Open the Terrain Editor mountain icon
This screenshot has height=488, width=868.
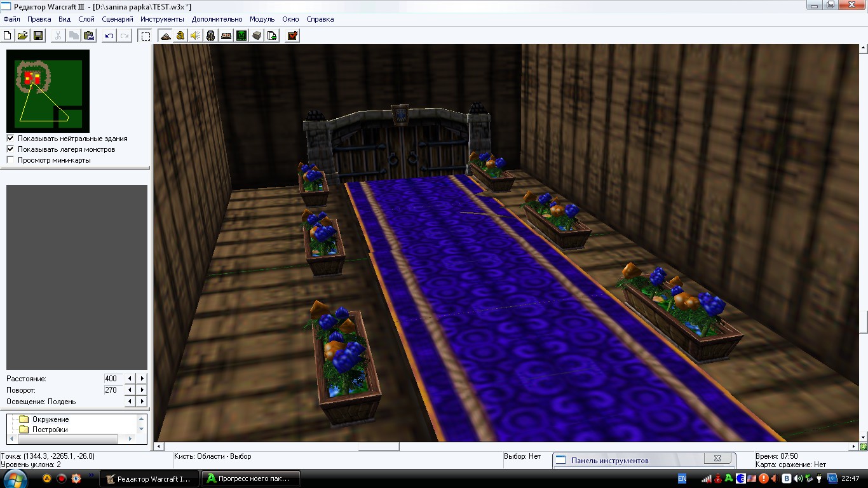click(165, 36)
